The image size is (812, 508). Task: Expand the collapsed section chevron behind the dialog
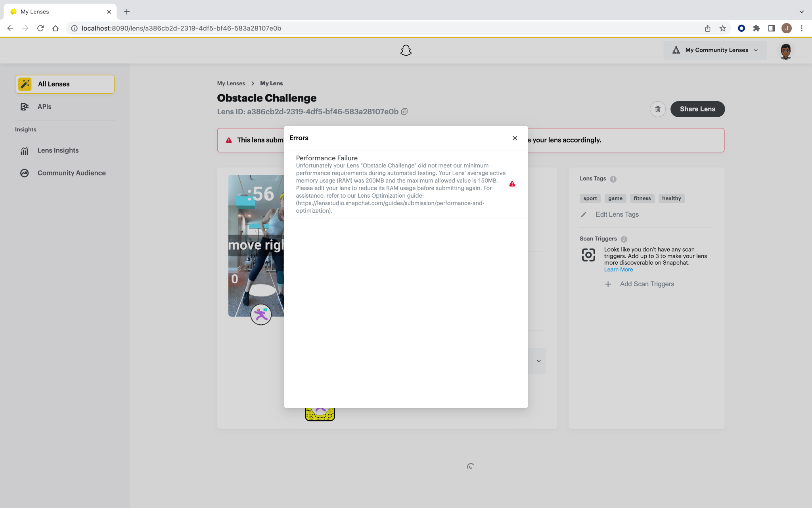tap(538, 361)
